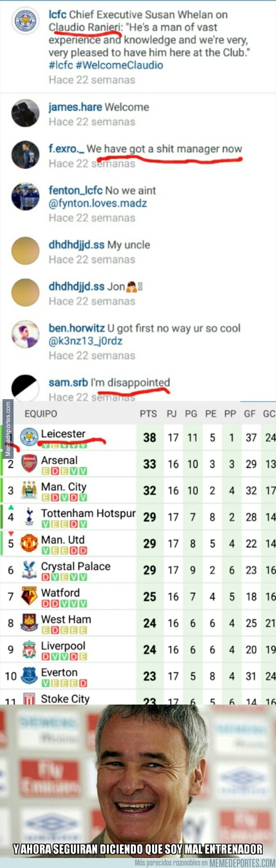The height and width of the screenshot is (868, 276).
Task: Tap the sam.srb profile picture
Action: point(26,388)
